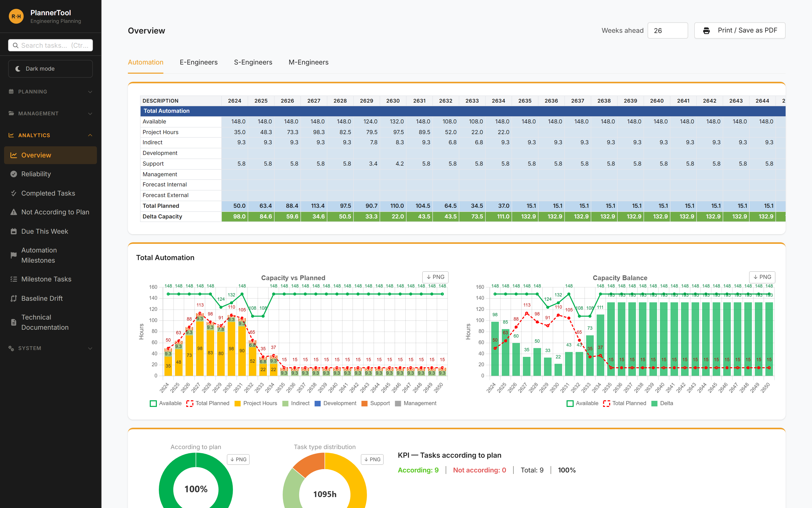Screen dimensions: 812x508
Task: Click the Overview line-chart icon
Action: coord(14,155)
